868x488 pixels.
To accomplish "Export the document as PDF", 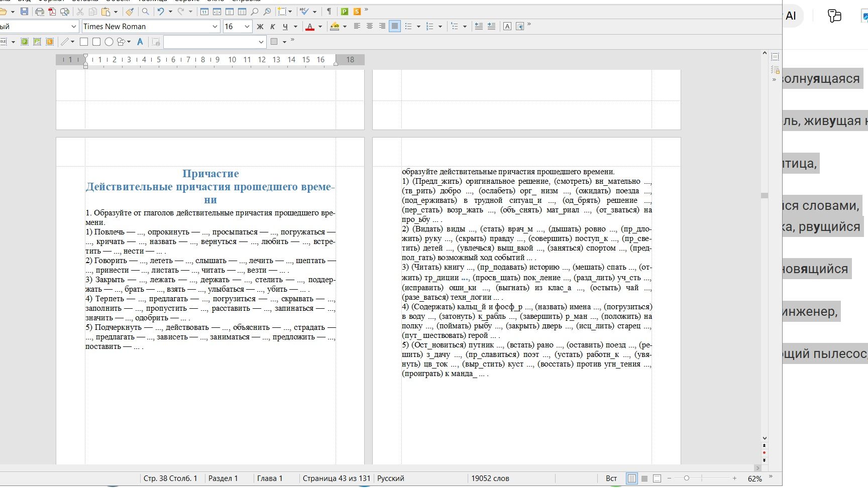I will [52, 11].
